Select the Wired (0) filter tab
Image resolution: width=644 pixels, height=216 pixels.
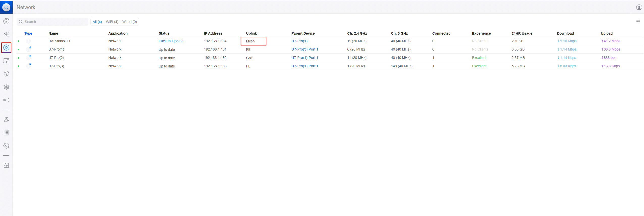130,22
